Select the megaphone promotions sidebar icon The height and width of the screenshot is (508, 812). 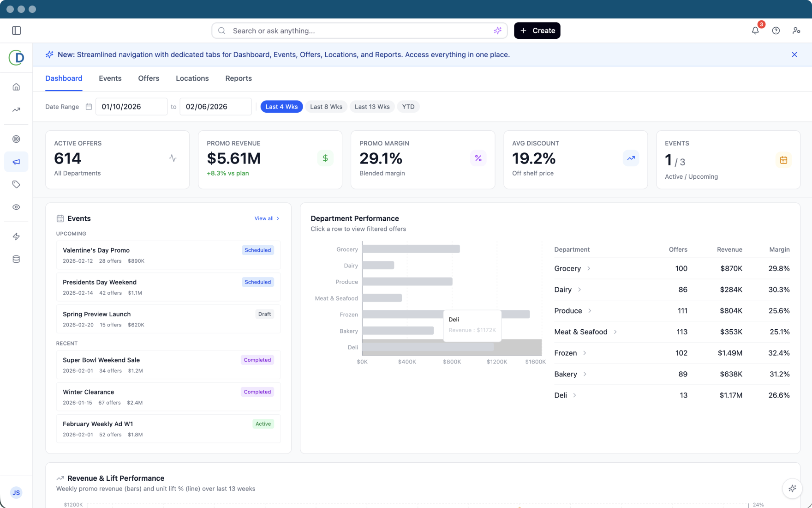(x=16, y=162)
